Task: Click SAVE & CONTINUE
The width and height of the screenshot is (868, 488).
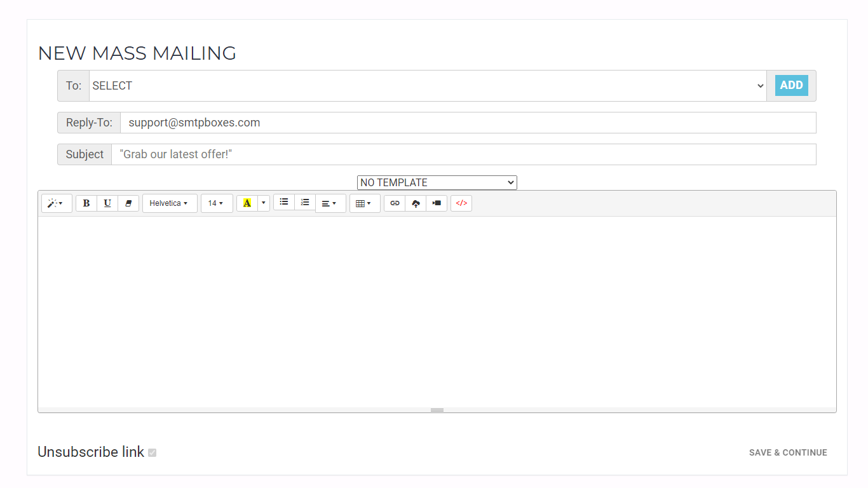Action: tap(788, 452)
